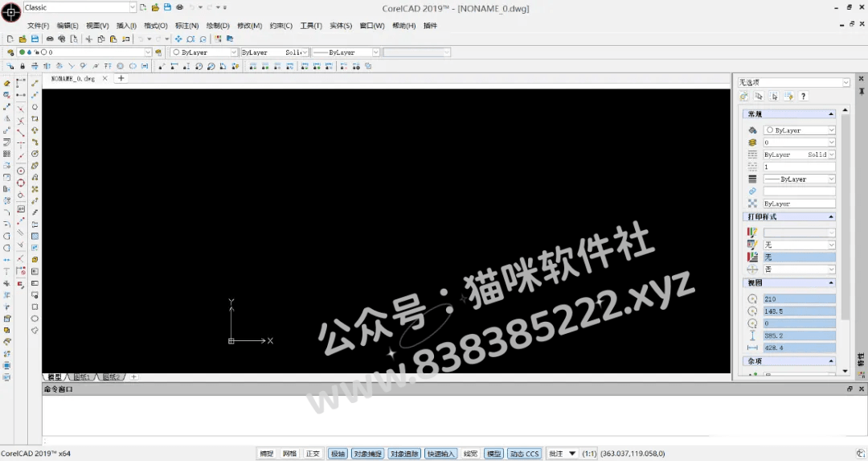The height and width of the screenshot is (461, 868).
Task: Toggle 快速输入 quick input in status bar
Action: tap(441, 453)
